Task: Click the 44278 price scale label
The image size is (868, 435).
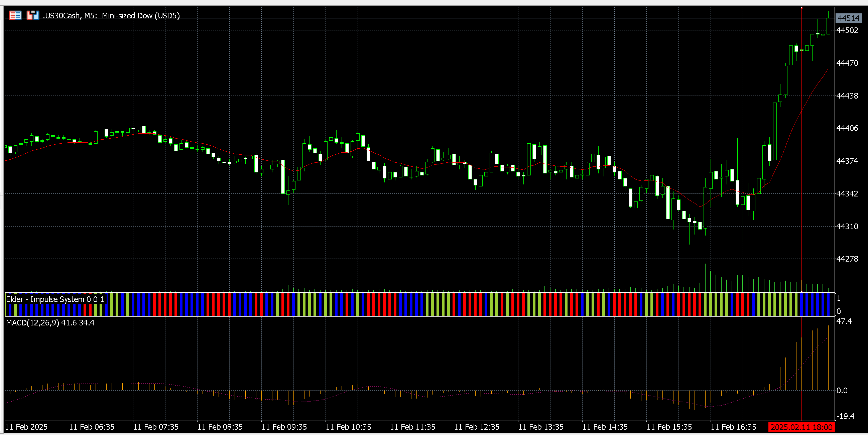Action: [x=847, y=259]
